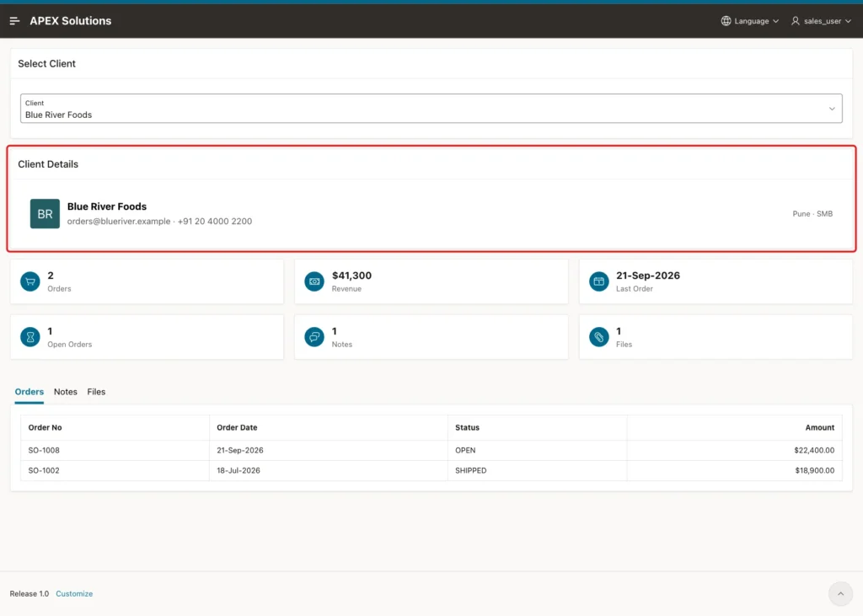
Task: Switch to the Notes tab
Action: [66, 392]
